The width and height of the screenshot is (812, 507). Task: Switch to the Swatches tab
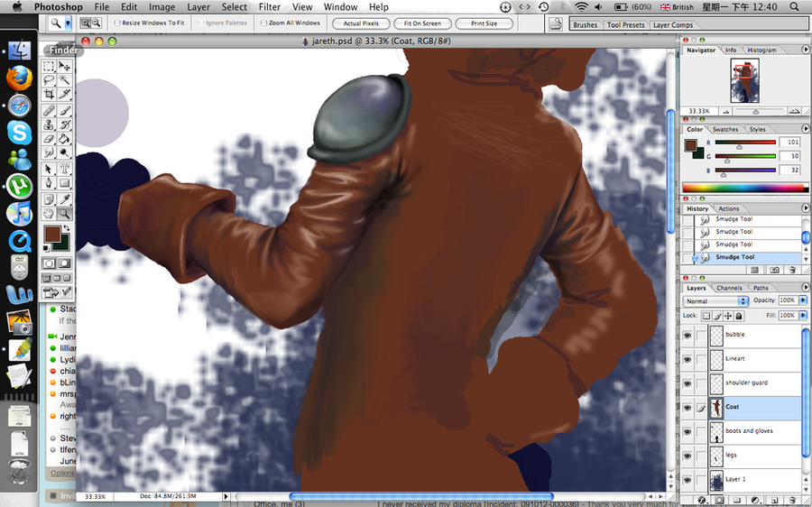coord(725,130)
